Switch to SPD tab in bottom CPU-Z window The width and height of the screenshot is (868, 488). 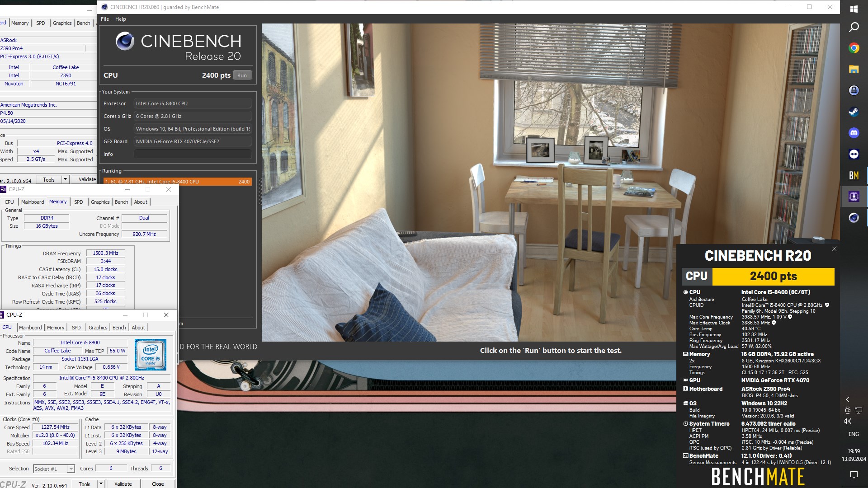click(x=76, y=328)
